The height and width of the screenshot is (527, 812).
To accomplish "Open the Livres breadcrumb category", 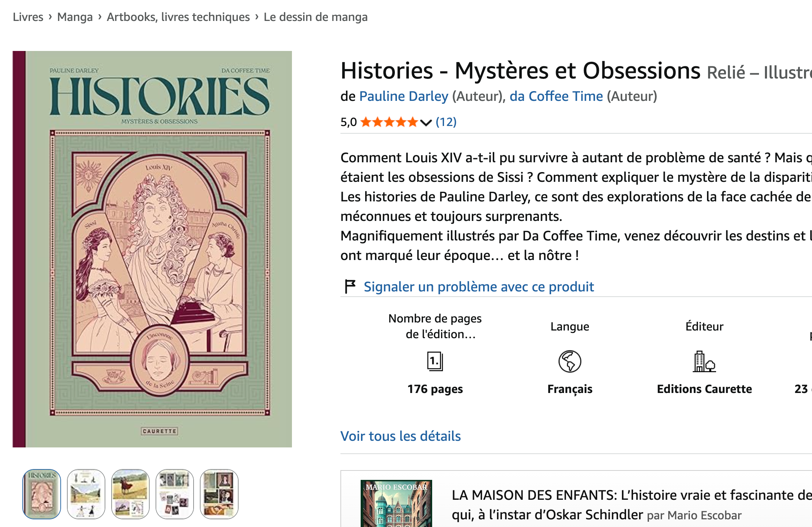I will (x=28, y=16).
